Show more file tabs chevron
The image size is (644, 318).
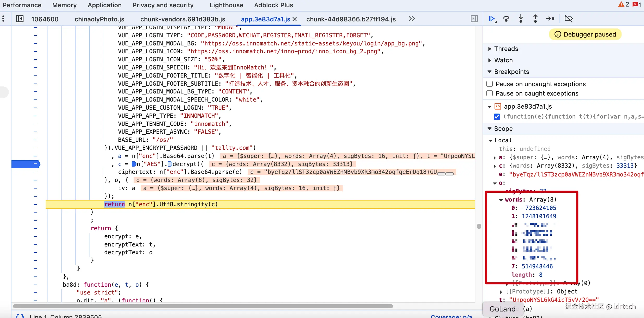(412, 19)
